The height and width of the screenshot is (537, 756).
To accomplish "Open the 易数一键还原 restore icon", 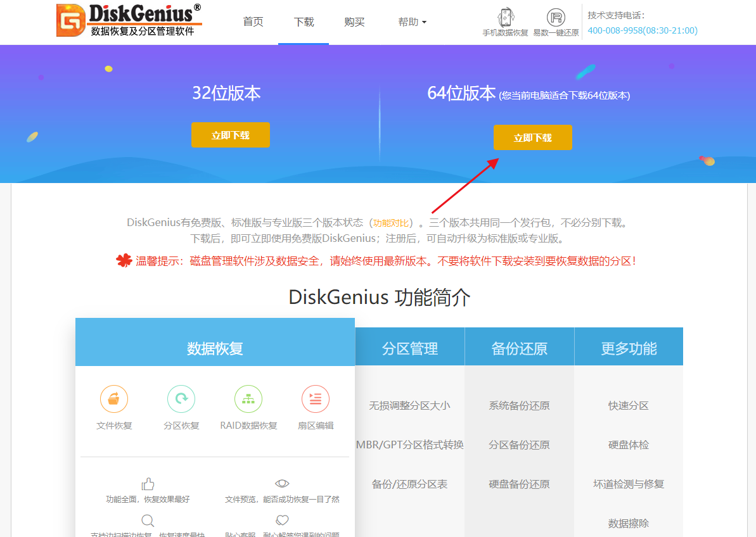I will 556,18.
